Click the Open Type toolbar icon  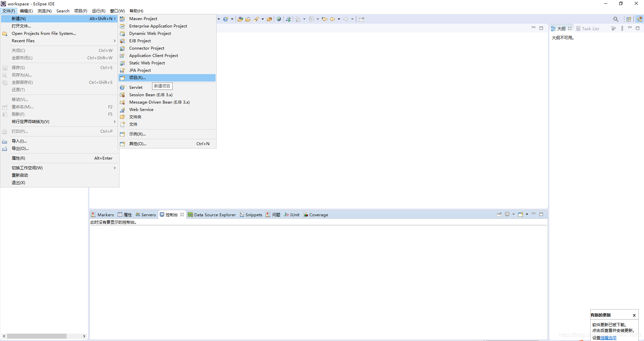coord(240,19)
